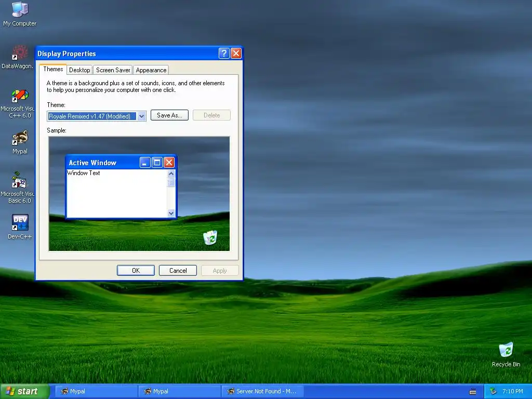Viewport: 532px width, 399px height.
Task: Click the sample window scrollbar thumb
Action: [x=171, y=182]
